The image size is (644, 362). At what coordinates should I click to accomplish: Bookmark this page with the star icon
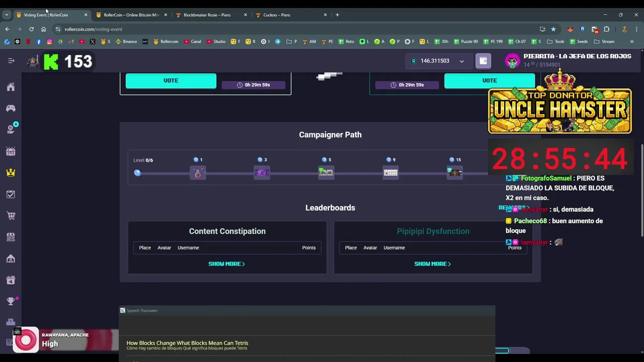pyautogui.click(x=553, y=29)
